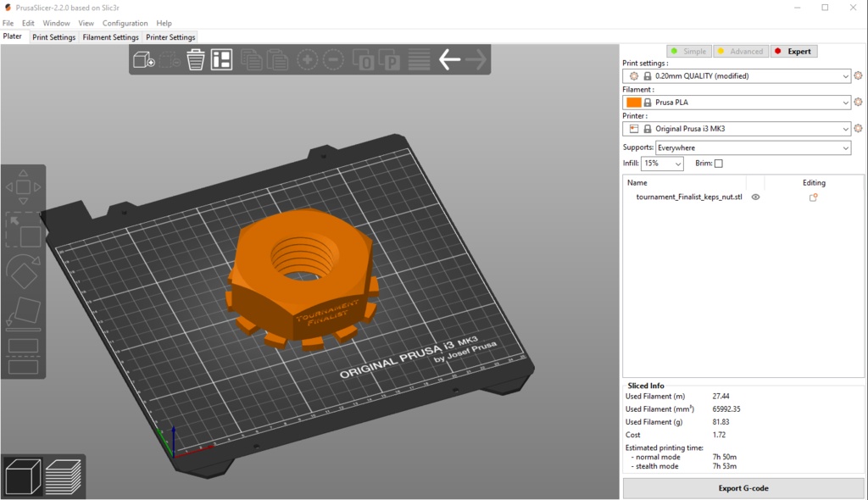The width and height of the screenshot is (868, 500).
Task: Click the filament weight value 81.83
Action: pyautogui.click(x=721, y=422)
